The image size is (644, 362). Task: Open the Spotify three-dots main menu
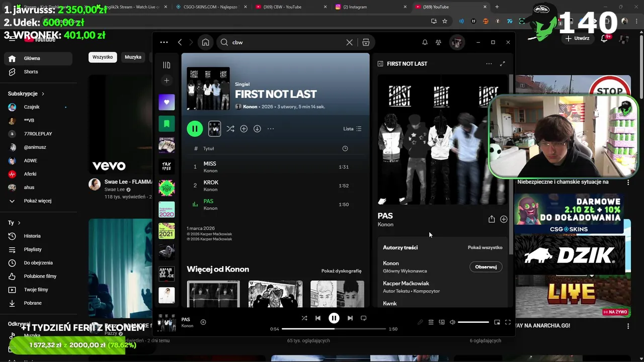(x=164, y=42)
